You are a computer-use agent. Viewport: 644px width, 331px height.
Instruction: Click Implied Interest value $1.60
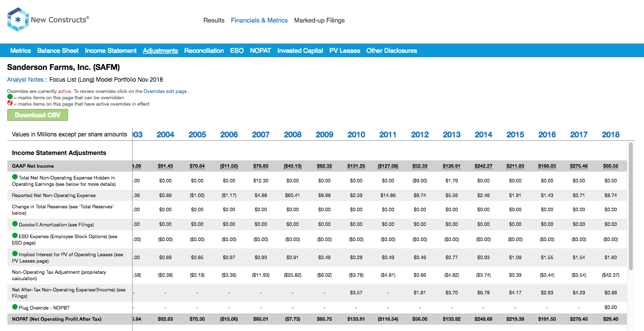tap(611, 258)
